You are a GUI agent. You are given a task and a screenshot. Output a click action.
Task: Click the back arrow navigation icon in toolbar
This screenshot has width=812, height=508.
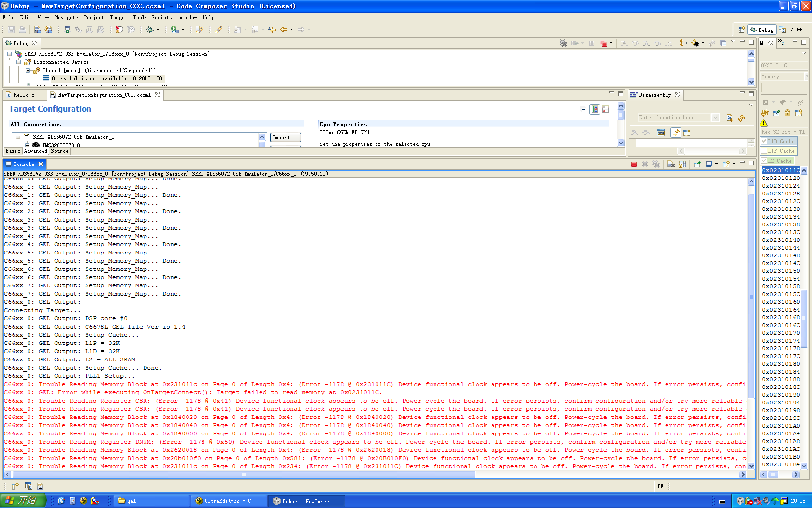tap(284, 30)
